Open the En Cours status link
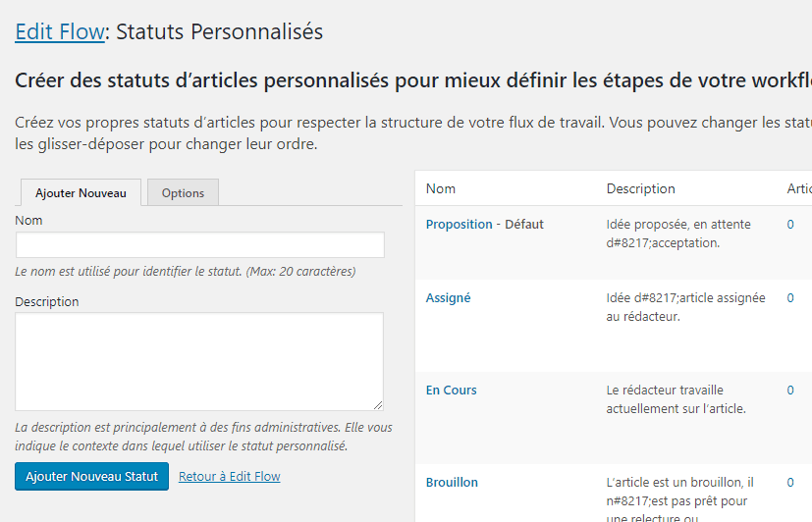Screen dimensions: 812x522 pyautogui.click(x=451, y=391)
